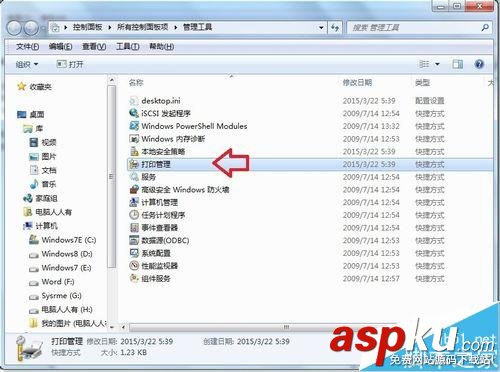Image resolution: width=500 pixels, height=372 pixels.
Task: Click the refresh address button
Action: (x=335, y=27)
